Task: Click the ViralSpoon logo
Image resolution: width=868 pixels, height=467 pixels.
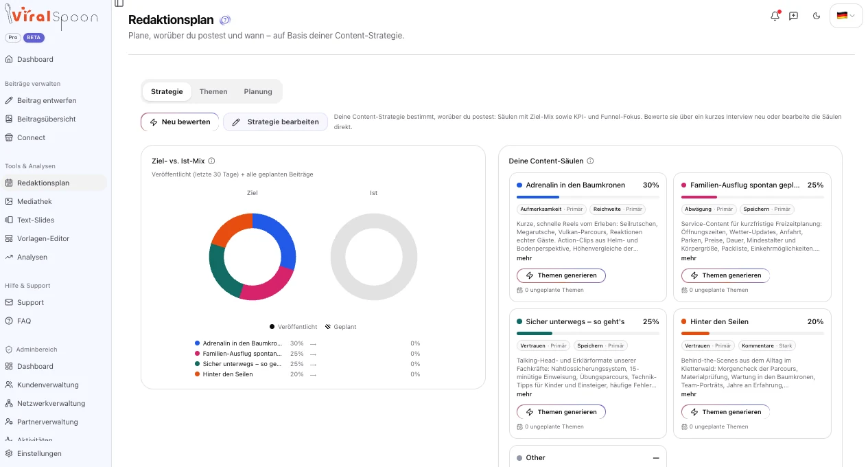Action: point(51,16)
